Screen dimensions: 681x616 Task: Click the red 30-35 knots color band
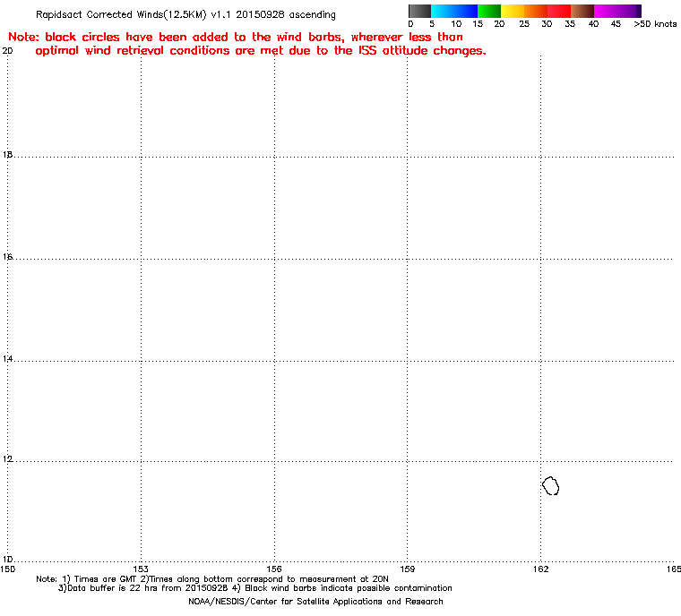(x=559, y=11)
